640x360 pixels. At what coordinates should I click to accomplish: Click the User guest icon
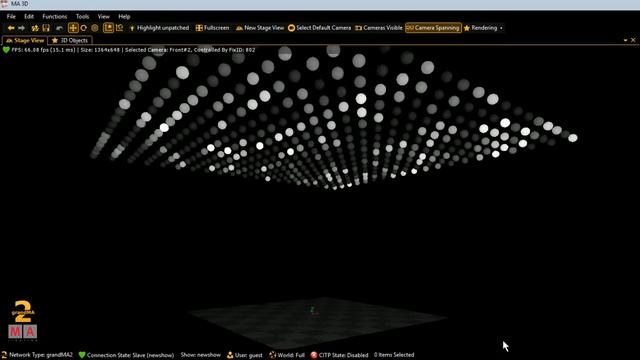tap(230, 355)
